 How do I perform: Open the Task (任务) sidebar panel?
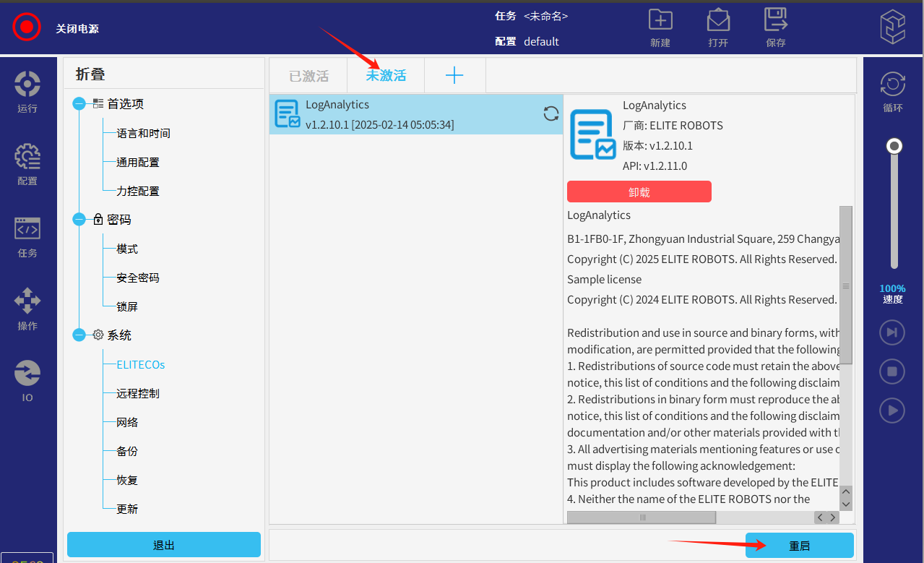coord(27,236)
